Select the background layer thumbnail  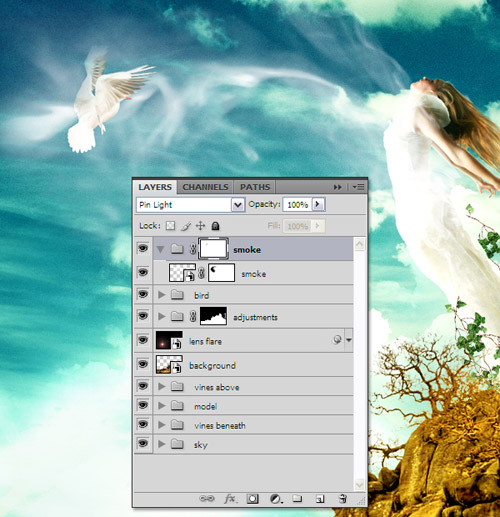point(169,364)
